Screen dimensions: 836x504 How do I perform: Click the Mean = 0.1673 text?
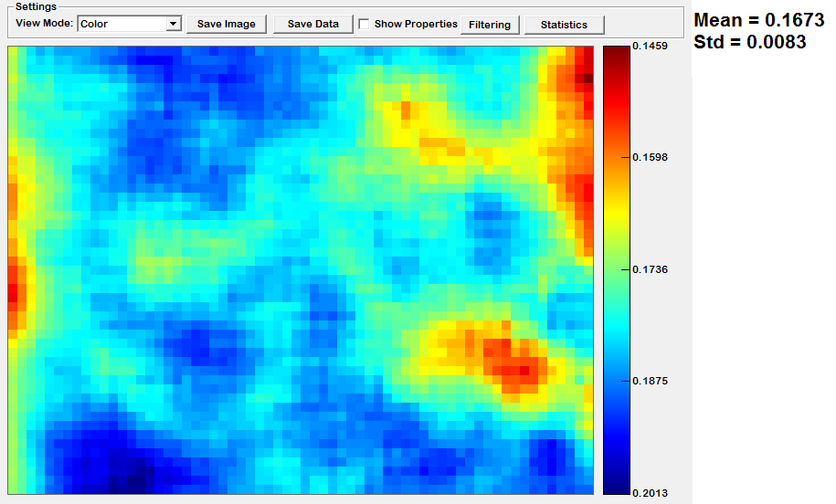758,21
